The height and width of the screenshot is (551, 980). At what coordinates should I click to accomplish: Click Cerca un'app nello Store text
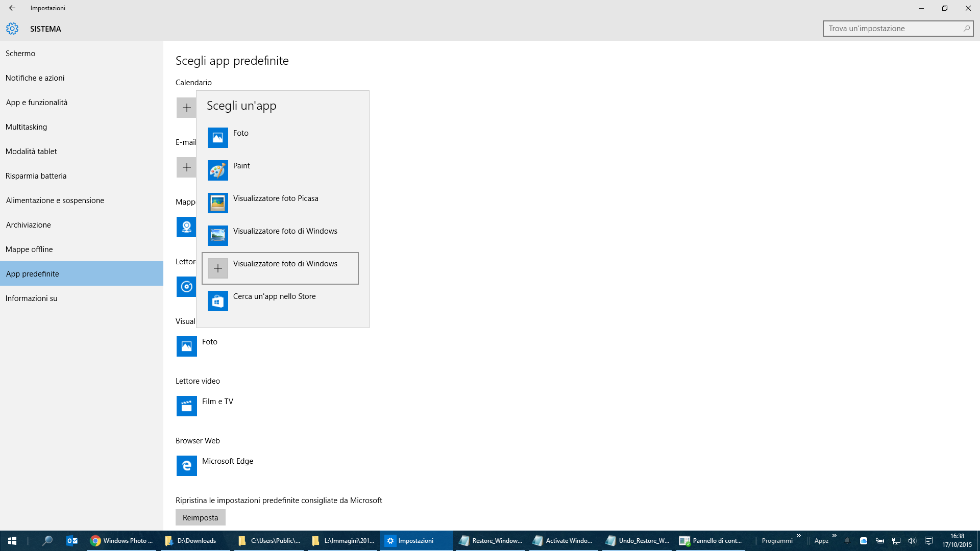click(x=275, y=296)
